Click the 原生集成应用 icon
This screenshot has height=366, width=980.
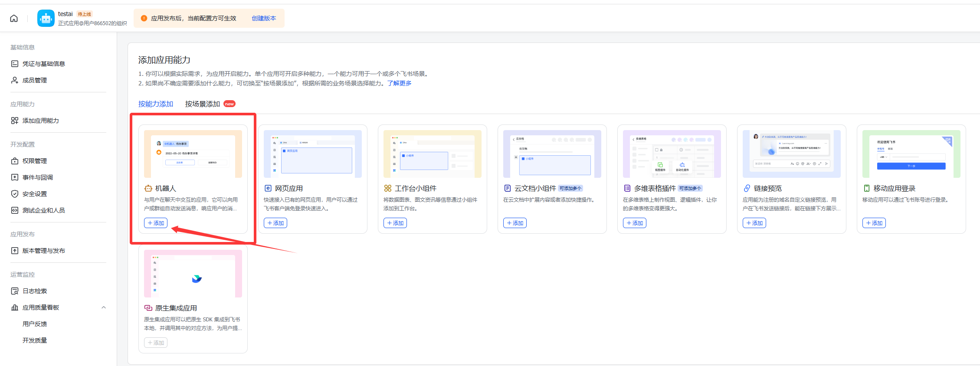pos(148,308)
